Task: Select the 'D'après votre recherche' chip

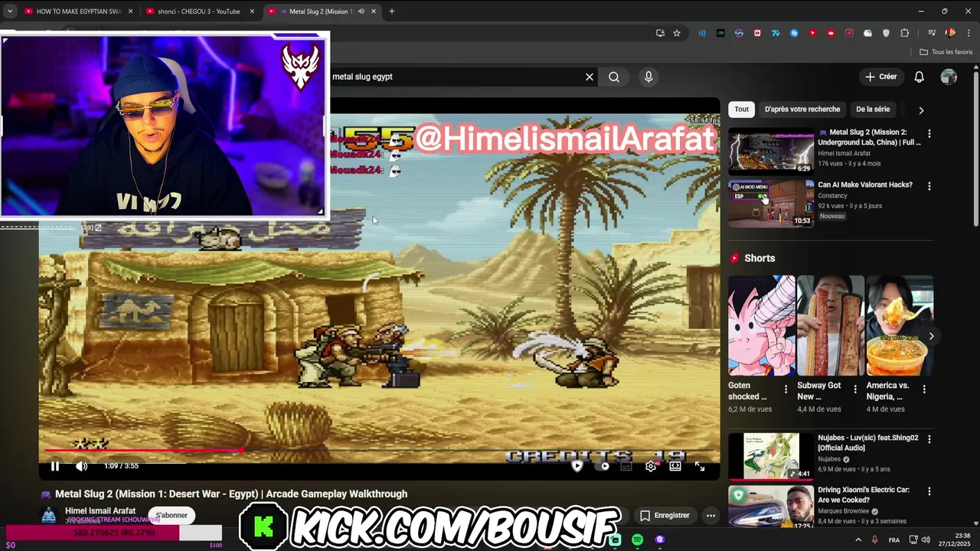Action: (x=802, y=109)
